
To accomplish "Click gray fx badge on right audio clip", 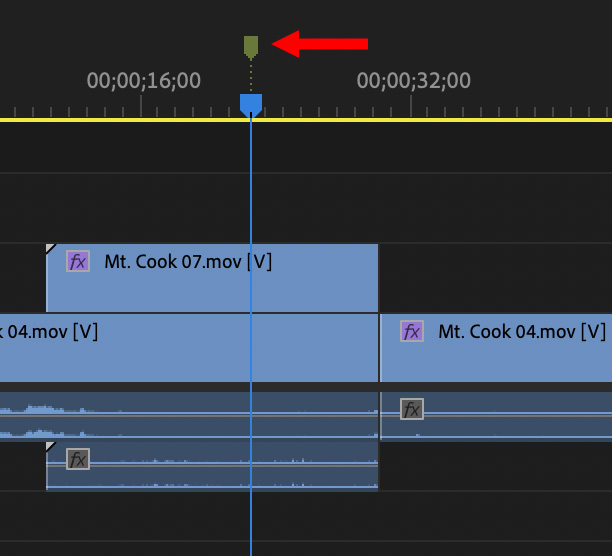I will pos(412,408).
